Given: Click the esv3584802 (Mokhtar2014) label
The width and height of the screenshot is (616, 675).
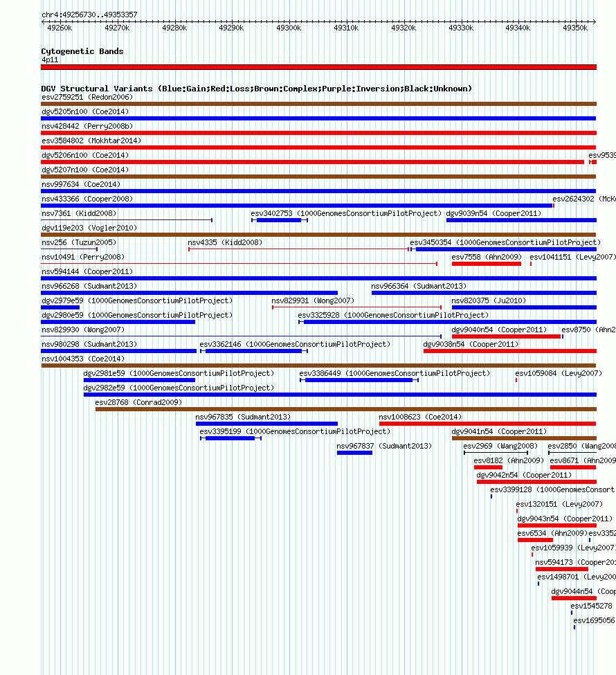Looking at the screenshot, I should [91, 141].
